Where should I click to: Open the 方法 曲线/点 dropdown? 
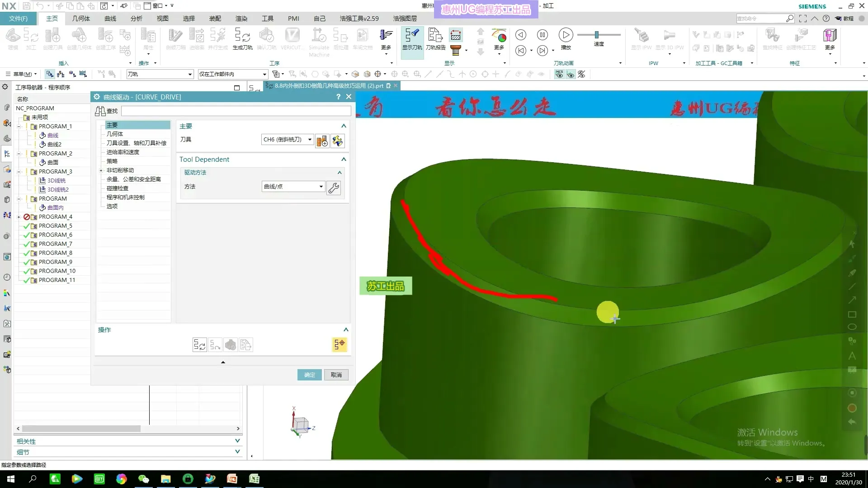click(321, 187)
